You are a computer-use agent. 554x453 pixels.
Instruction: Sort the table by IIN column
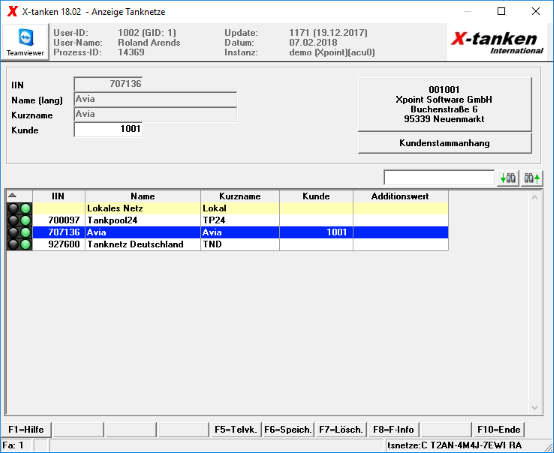(59, 196)
